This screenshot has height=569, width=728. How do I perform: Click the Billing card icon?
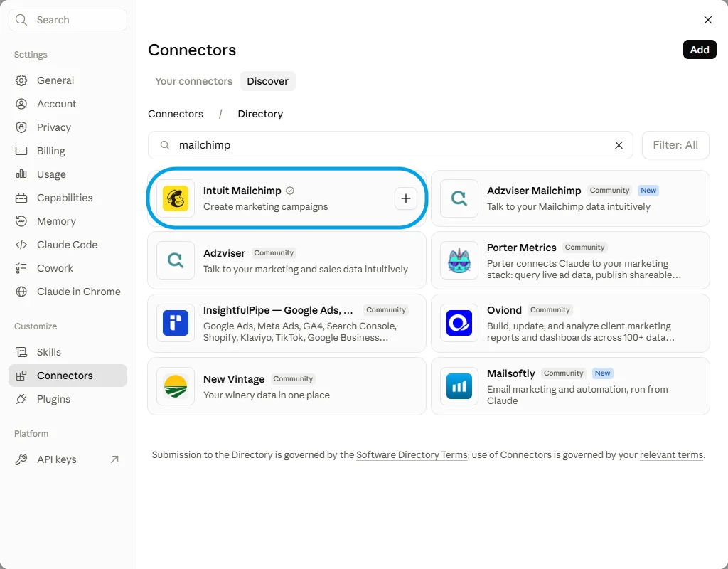pyautogui.click(x=21, y=151)
